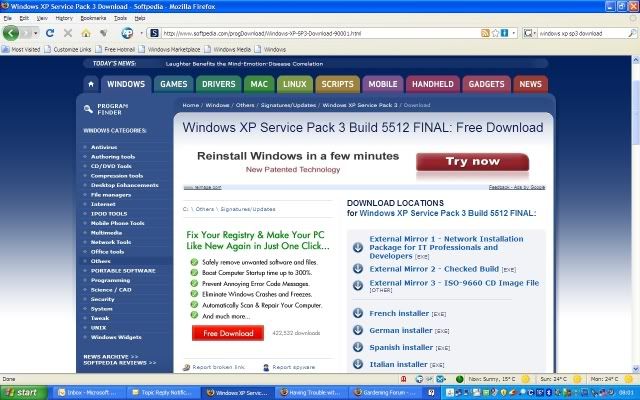Open the View menu
This screenshot has width=640, height=400.
point(42,18)
